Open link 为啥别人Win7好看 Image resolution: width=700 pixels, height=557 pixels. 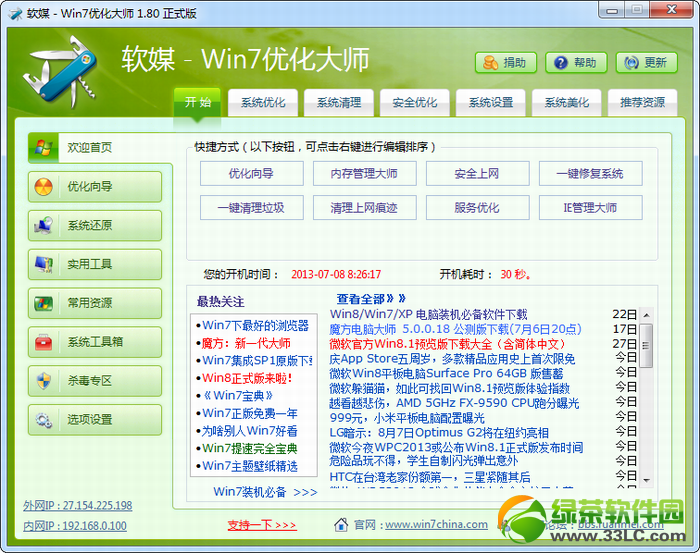coord(250,431)
